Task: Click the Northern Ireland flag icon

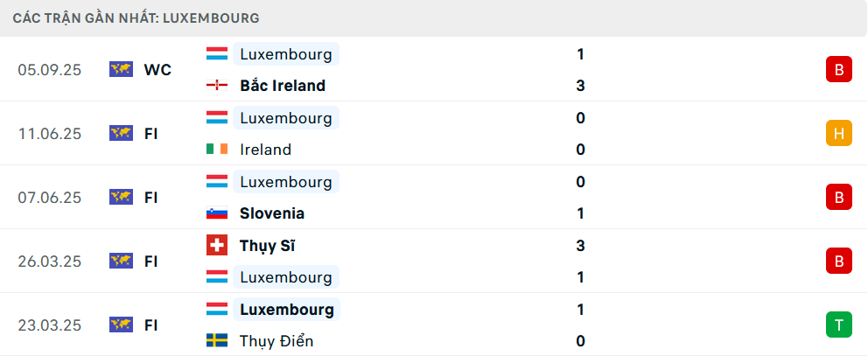Action: [x=217, y=86]
